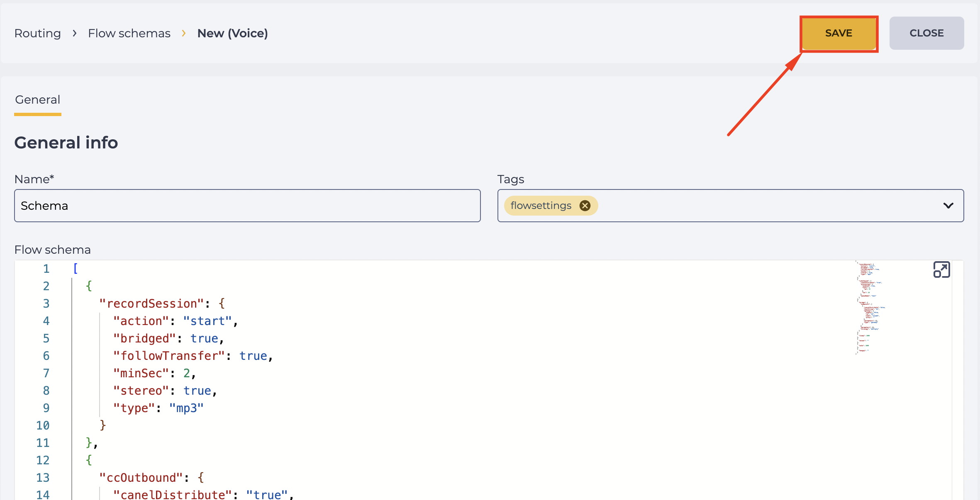
Task: Close the flow schema editor
Action: coord(926,33)
